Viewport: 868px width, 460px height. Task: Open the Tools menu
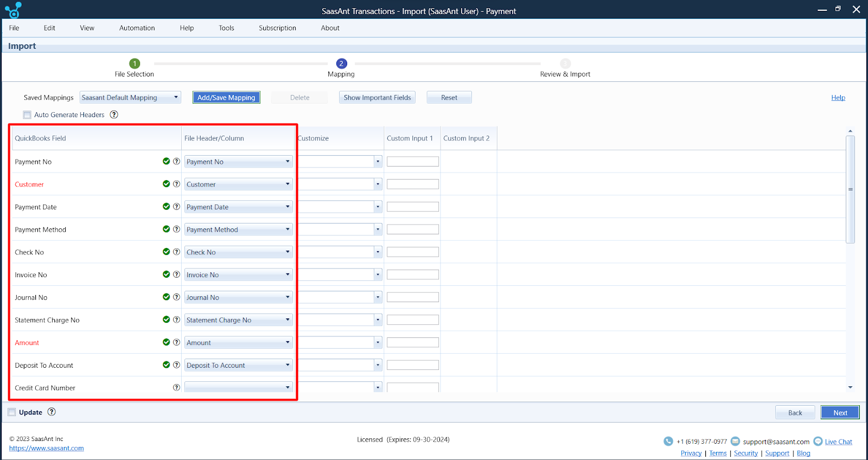(226, 28)
